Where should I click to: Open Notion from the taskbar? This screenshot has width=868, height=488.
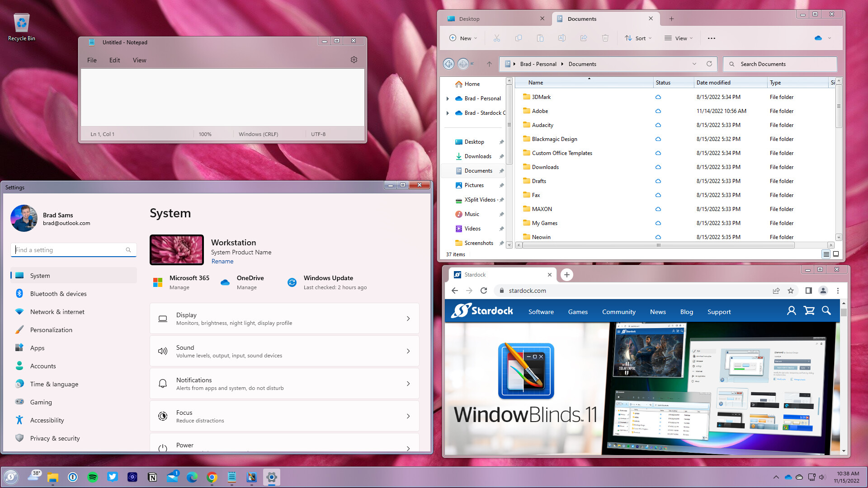click(152, 477)
